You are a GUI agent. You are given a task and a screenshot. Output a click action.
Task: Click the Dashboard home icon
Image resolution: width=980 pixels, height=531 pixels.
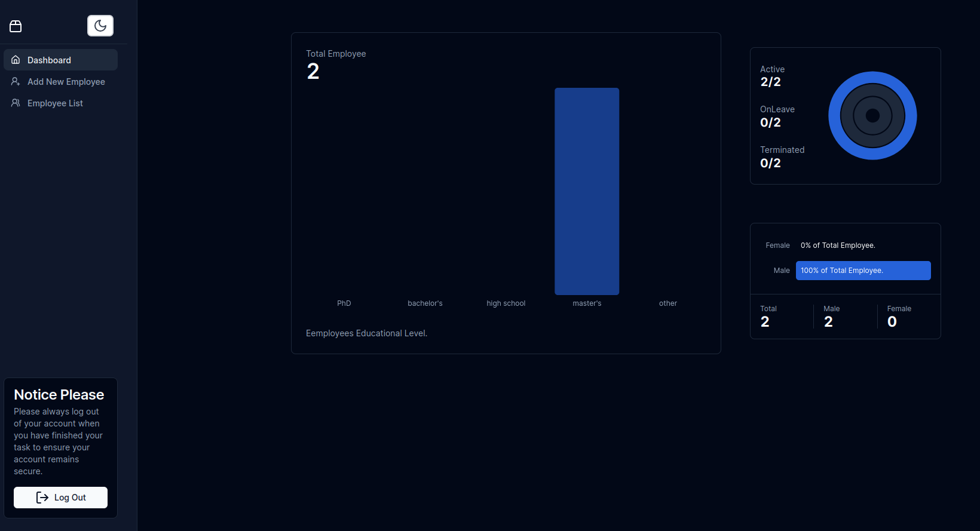point(16,60)
